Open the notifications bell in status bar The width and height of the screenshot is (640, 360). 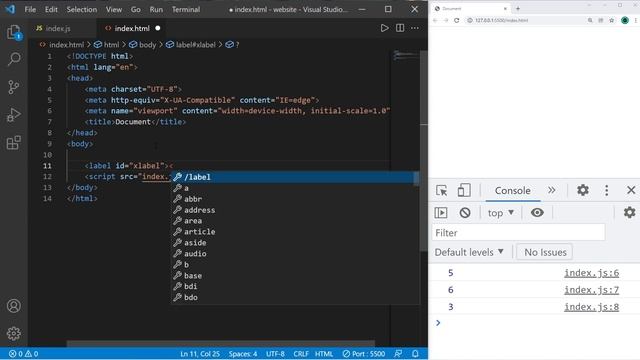tap(415, 354)
